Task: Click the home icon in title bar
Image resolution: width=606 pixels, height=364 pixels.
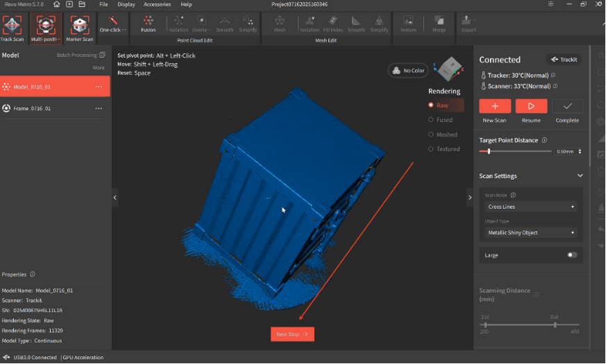Action: (x=57, y=4)
